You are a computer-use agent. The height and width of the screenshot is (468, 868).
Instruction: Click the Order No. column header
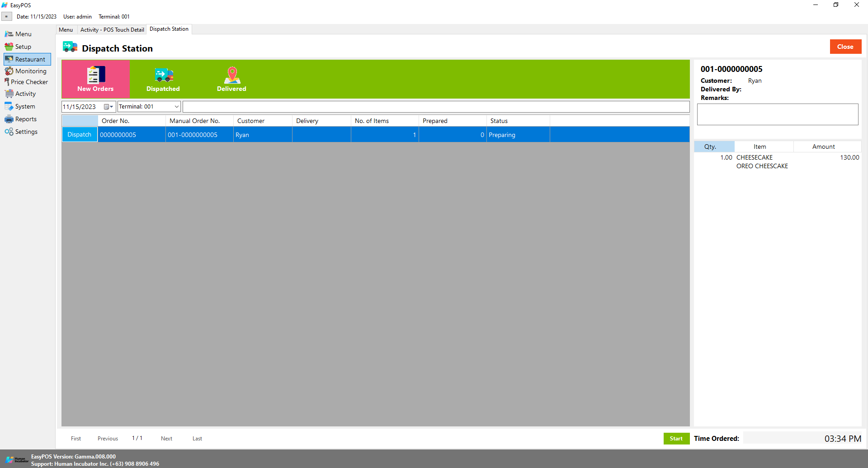click(132, 121)
